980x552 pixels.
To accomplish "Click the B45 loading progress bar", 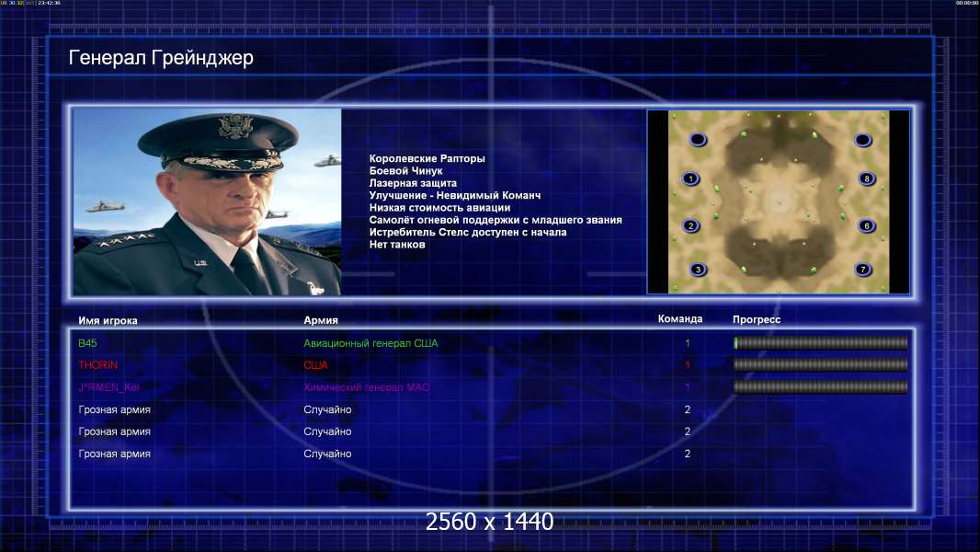I will click(x=821, y=342).
